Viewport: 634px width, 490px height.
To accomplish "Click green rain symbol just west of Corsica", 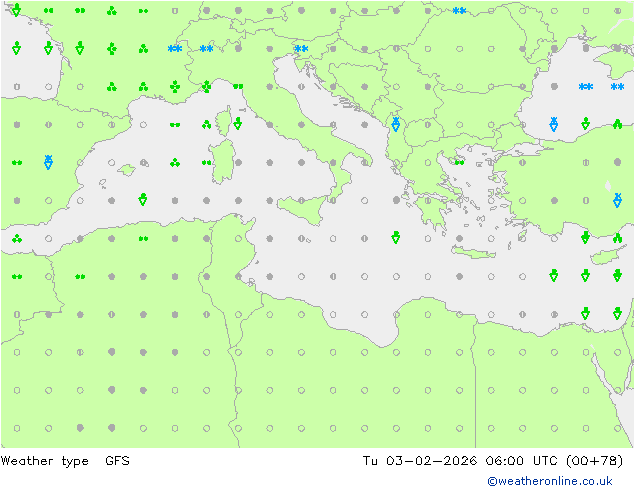I will [x=207, y=125].
